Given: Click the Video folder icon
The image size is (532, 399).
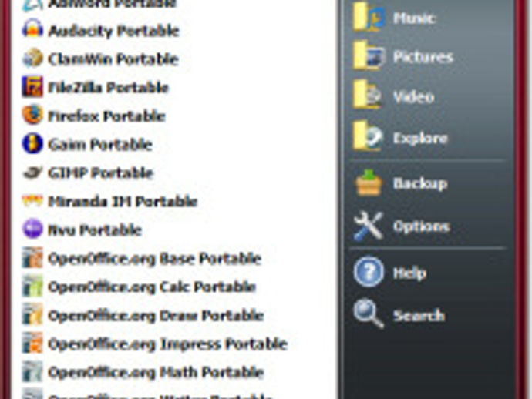Looking at the screenshot, I should click(x=368, y=95).
